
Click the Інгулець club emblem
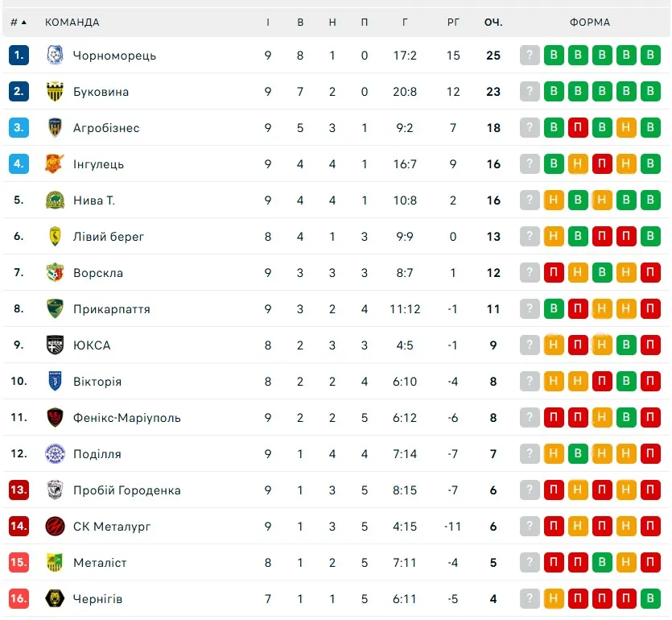tap(55, 164)
